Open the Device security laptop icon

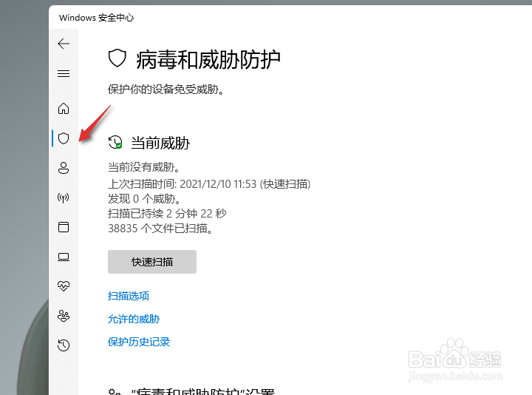[64, 257]
